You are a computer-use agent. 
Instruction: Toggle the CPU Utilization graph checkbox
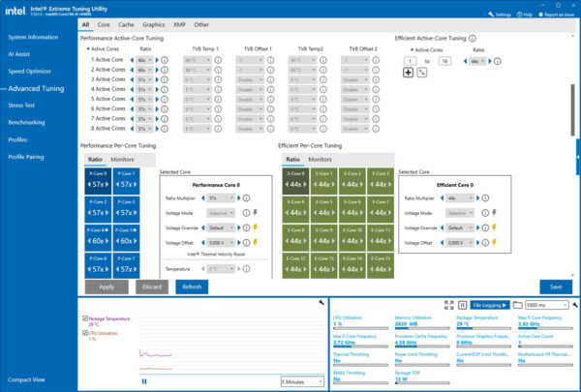pos(84,332)
